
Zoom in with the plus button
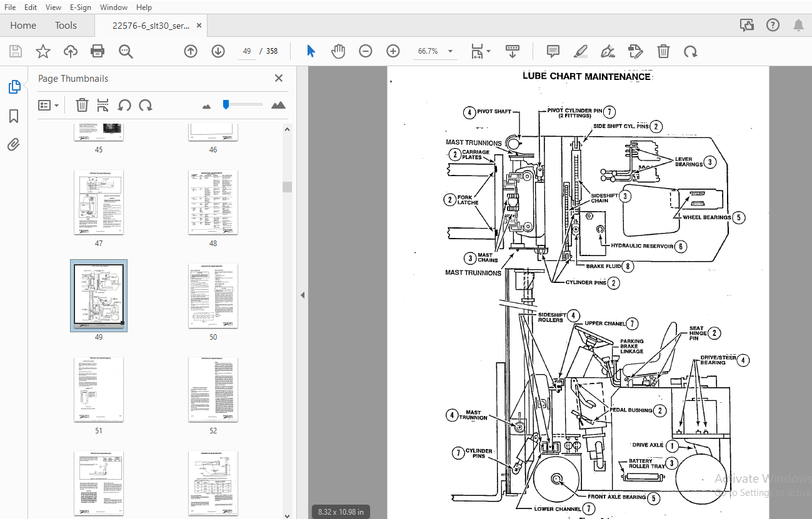click(393, 51)
